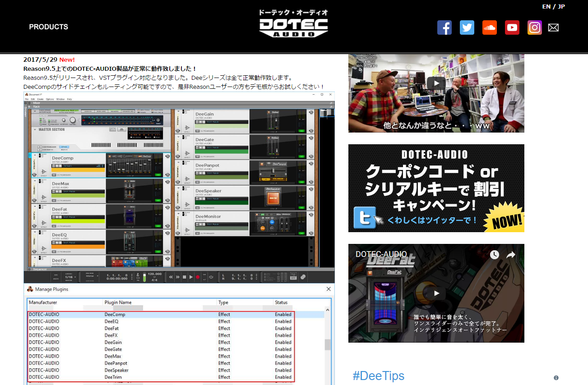Select the DeeFX row in the Manage Plugins list
Image resolution: width=588 pixels, height=385 pixels.
tap(176, 335)
